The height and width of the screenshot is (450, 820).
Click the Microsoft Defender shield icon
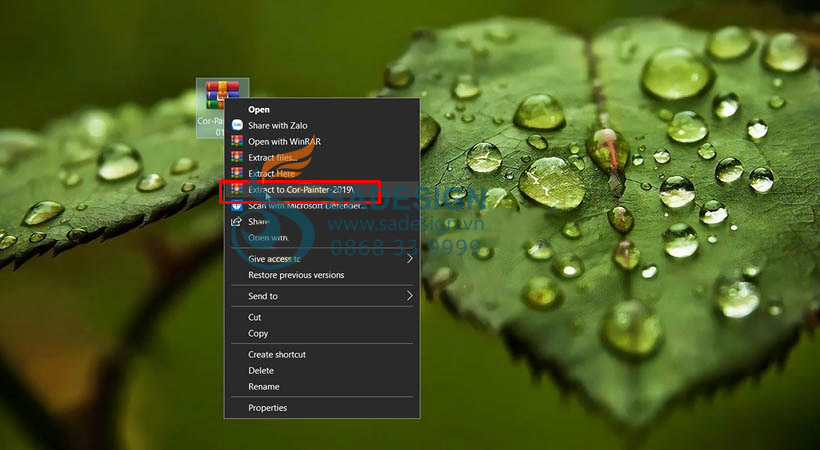tap(237, 205)
